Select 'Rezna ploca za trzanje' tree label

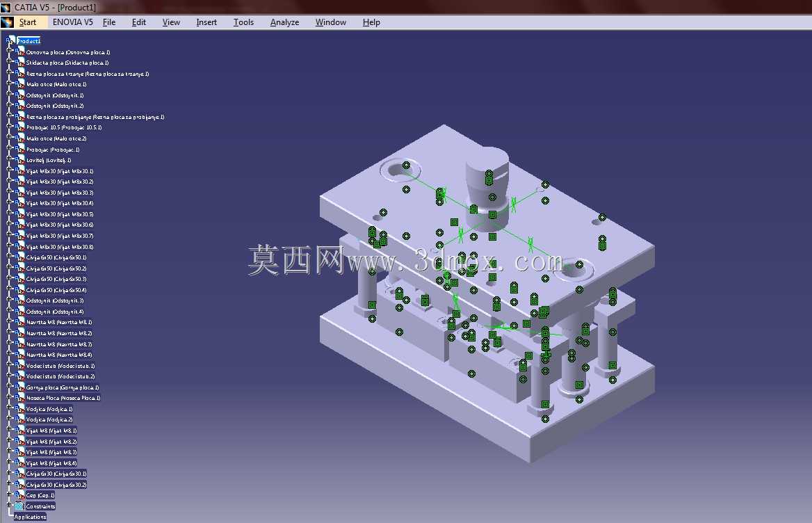pos(88,74)
